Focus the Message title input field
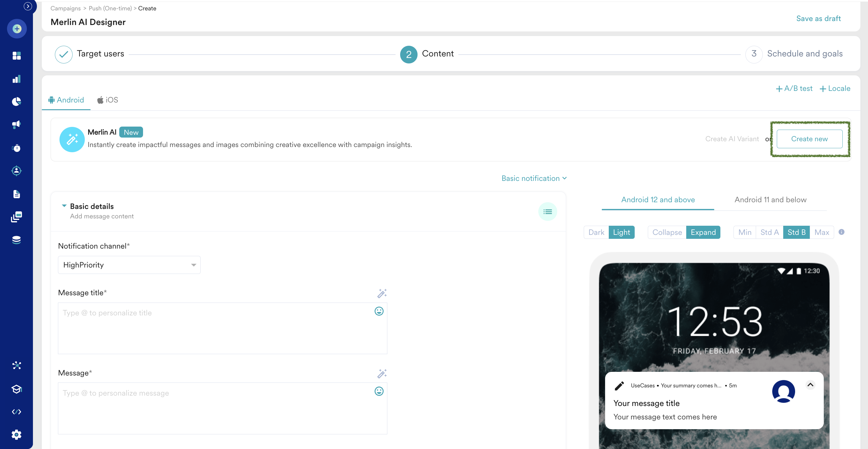This screenshot has width=868, height=449. (x=222, y=328)
